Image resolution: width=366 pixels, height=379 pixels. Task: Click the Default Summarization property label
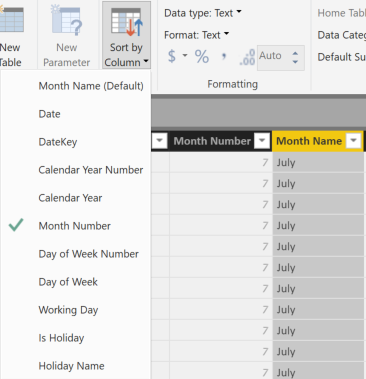point(342,57)
